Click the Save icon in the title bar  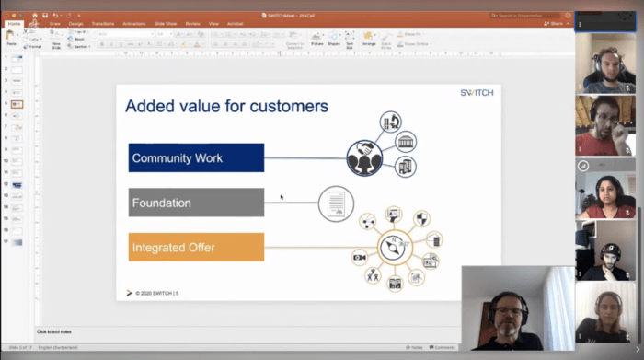[x=45, y=16]
